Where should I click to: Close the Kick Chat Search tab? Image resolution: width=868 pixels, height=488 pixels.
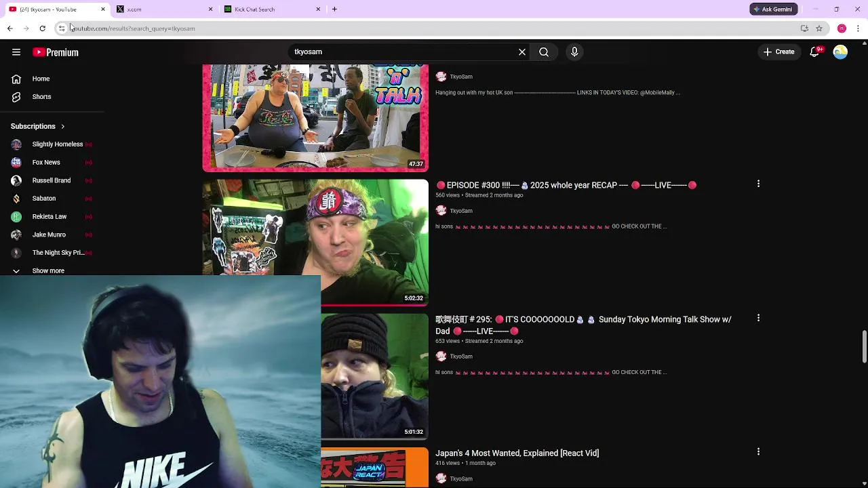tap(318, 9)
